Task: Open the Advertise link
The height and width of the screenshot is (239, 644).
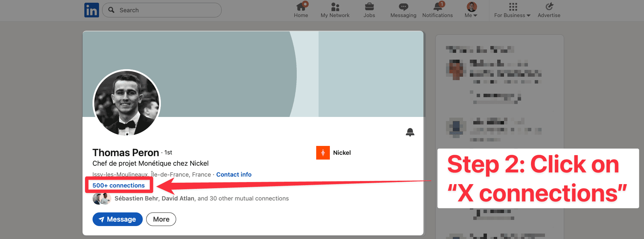Action: [x=549, y=10]
